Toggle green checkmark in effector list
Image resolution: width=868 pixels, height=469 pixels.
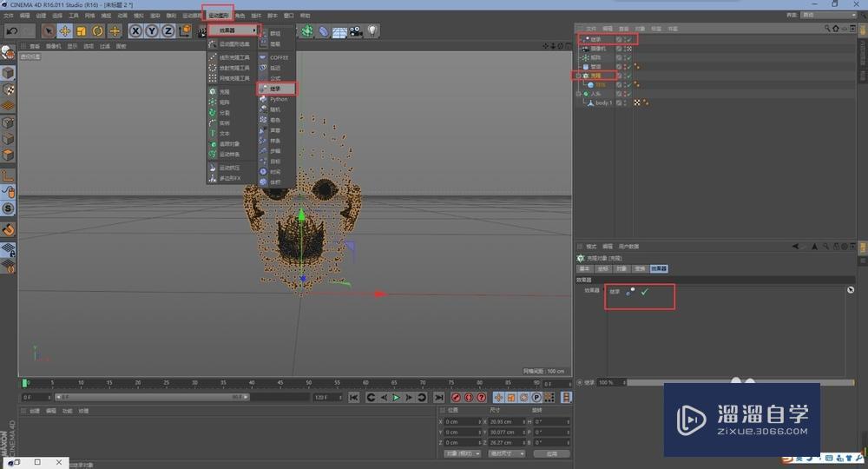point(644,292)
